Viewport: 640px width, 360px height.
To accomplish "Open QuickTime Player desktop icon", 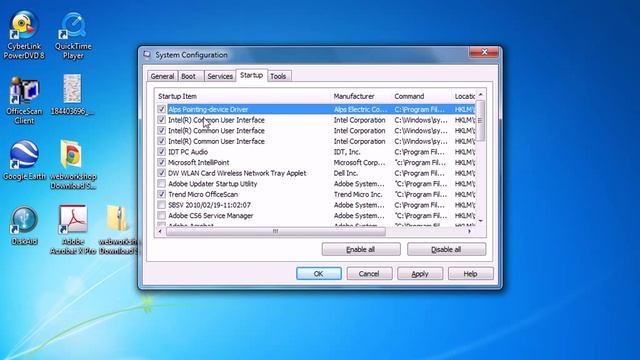I will (73, 36).
